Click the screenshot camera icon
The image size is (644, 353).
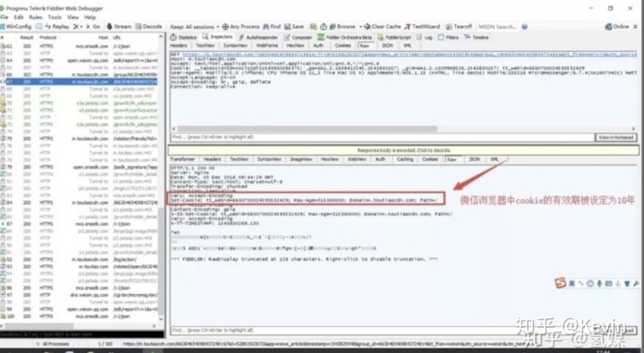(x=314, y=27)
